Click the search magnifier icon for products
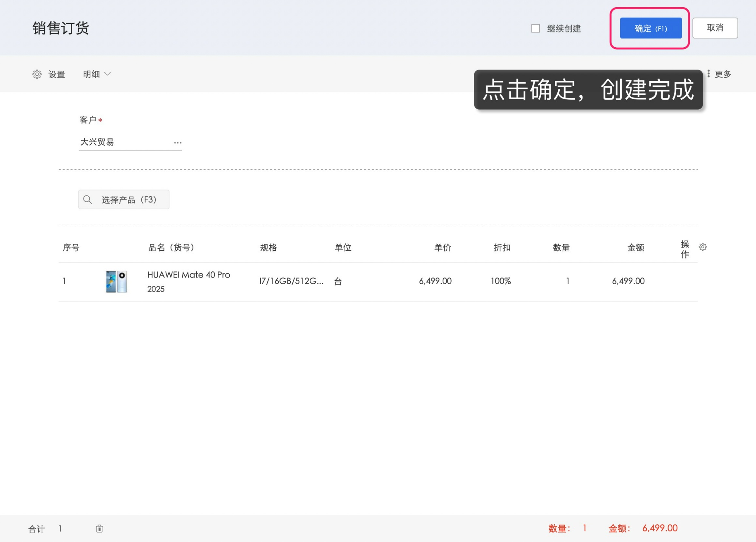 coord(87,200)
